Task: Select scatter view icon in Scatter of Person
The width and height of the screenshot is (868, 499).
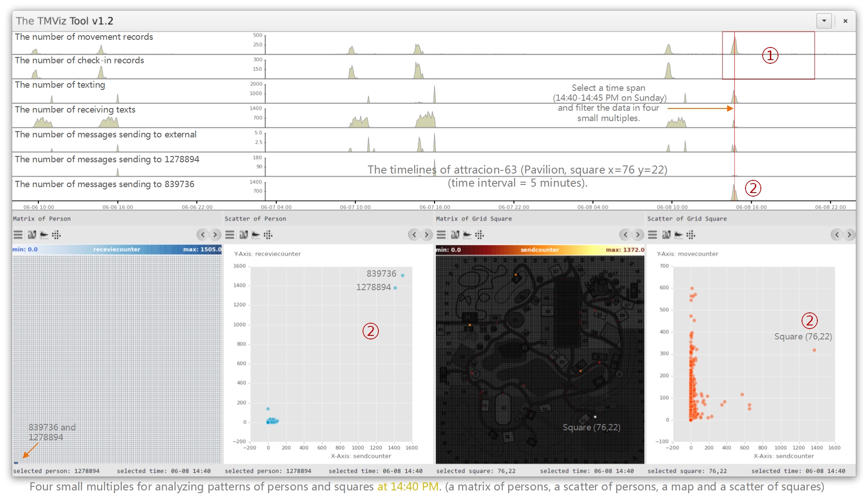Action: [268, 235]
